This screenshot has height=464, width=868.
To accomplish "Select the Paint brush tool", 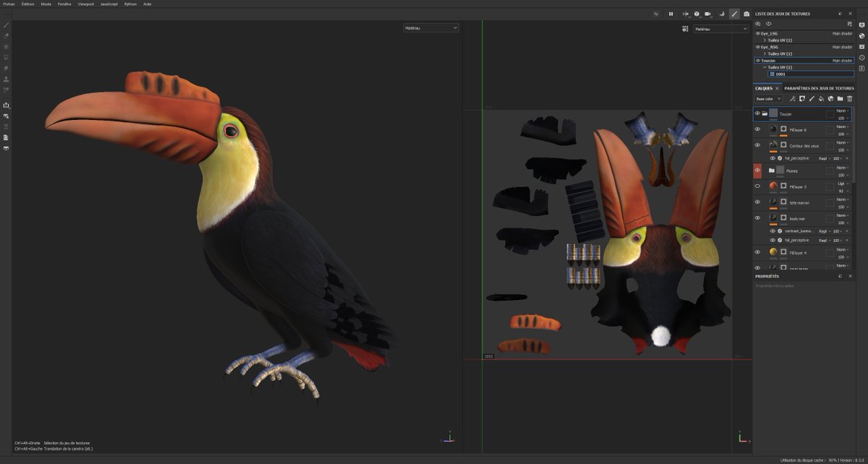I will (x=7, y=25).
